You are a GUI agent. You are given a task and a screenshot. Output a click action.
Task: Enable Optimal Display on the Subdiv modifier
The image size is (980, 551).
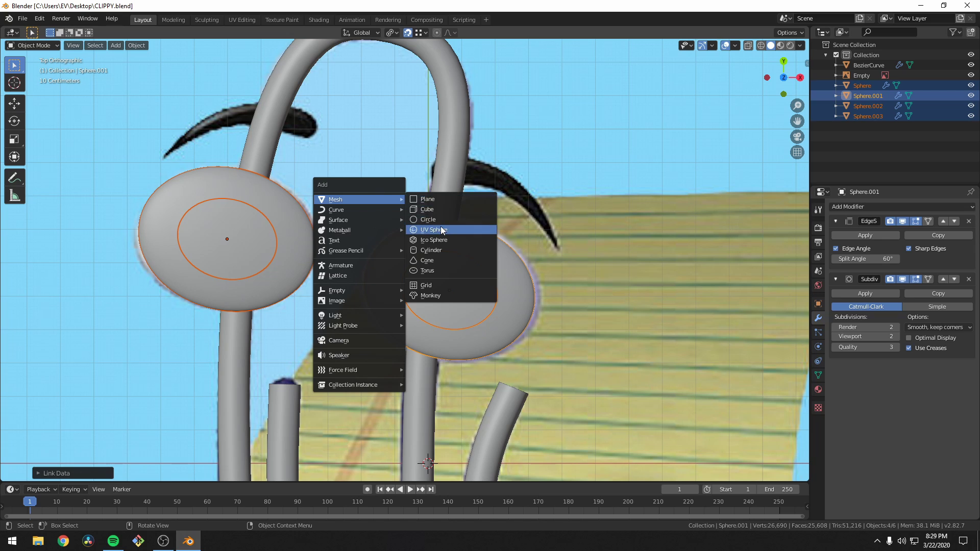coord(909,337)
